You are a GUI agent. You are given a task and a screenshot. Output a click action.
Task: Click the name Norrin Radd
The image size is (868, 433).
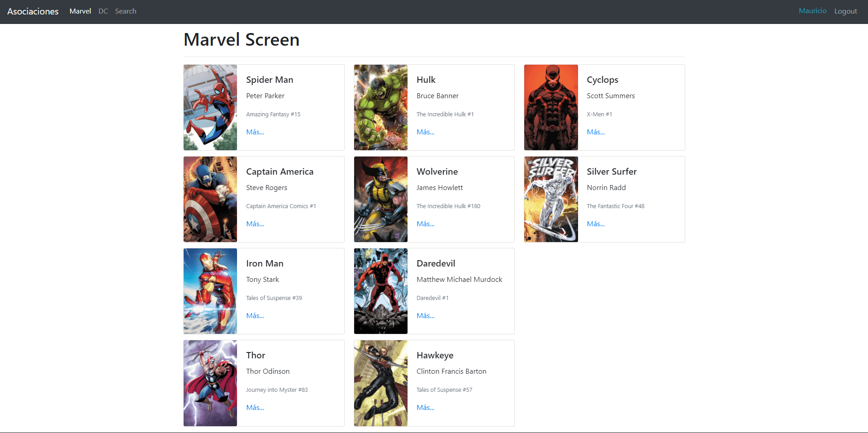point(606,188)
